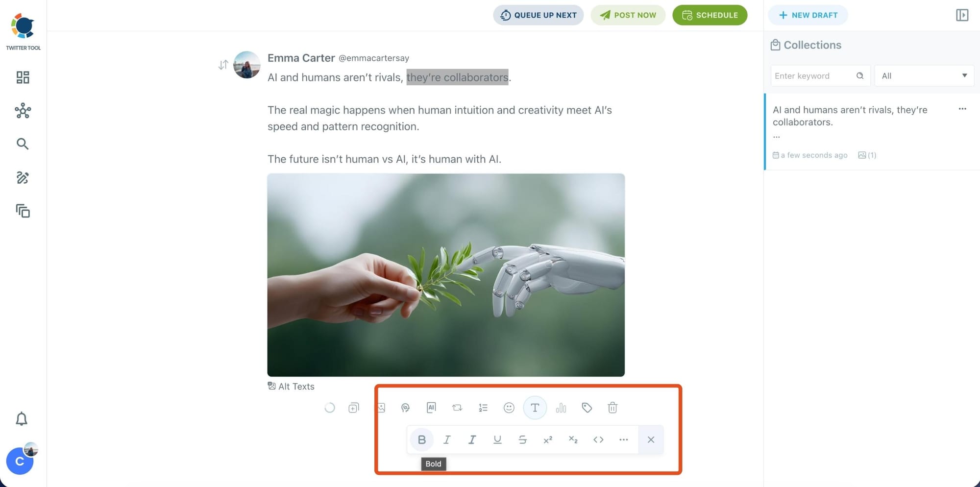The width and height of the screenshot is (980, 487).
Task: Focus the Enter keyword search field
Action: click(814, 76)
